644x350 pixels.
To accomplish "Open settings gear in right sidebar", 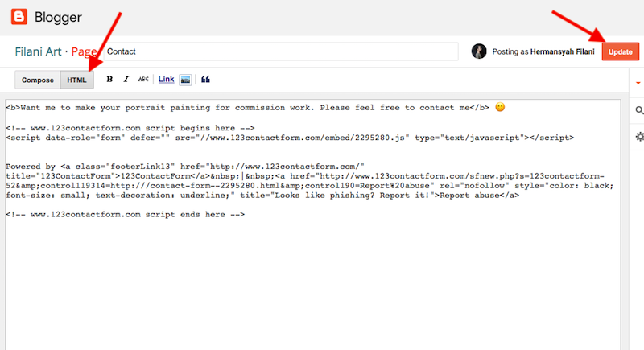I will coord(639,137).
